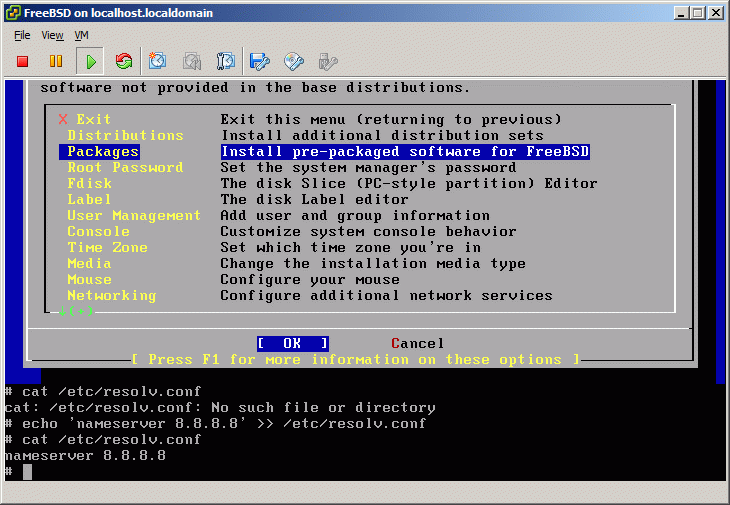Click the orange Pause (suspend) button
The height and width of the screenshot is (505, 730).
coord(56,61)
